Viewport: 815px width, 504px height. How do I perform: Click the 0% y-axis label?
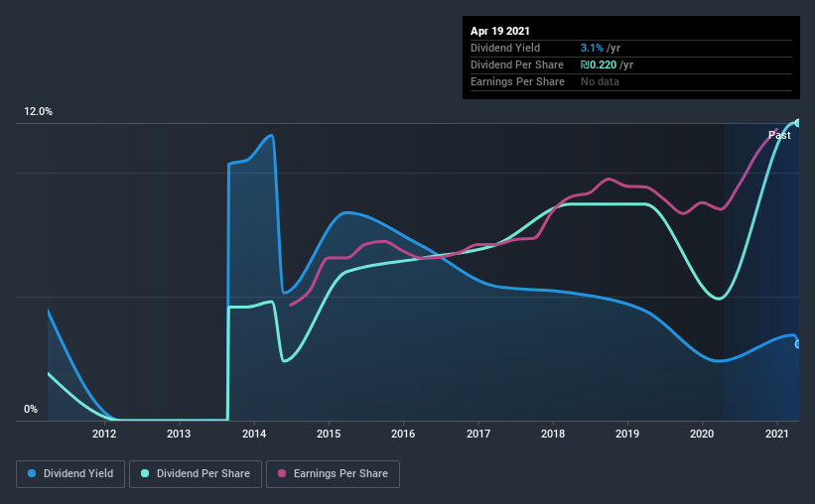(31, 410)
